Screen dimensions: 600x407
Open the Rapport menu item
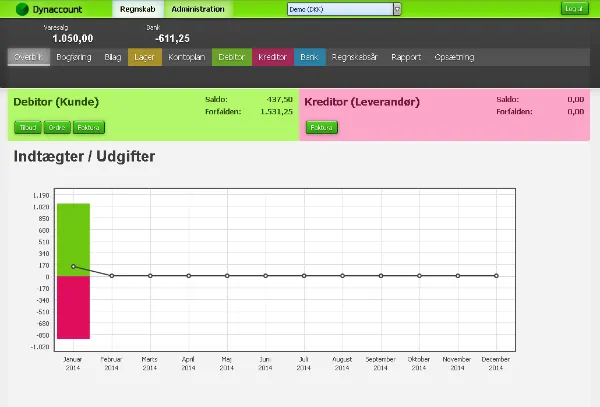point(406,57)
